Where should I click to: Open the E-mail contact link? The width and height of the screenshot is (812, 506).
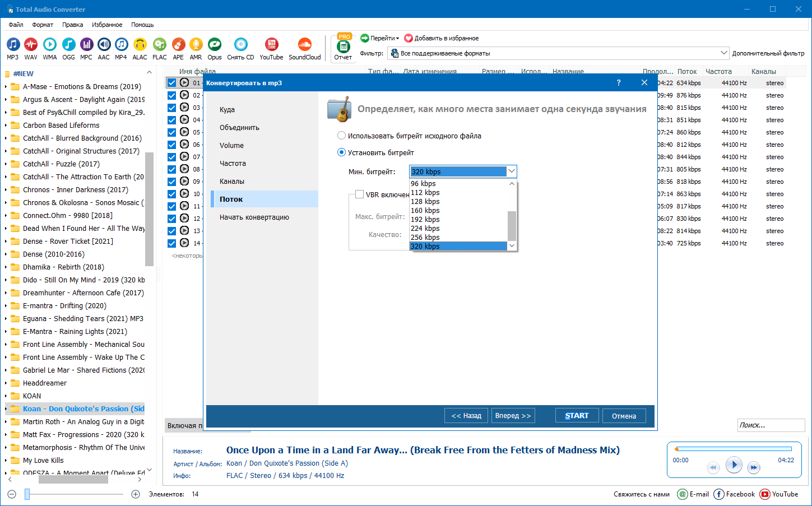coord(693,494)
